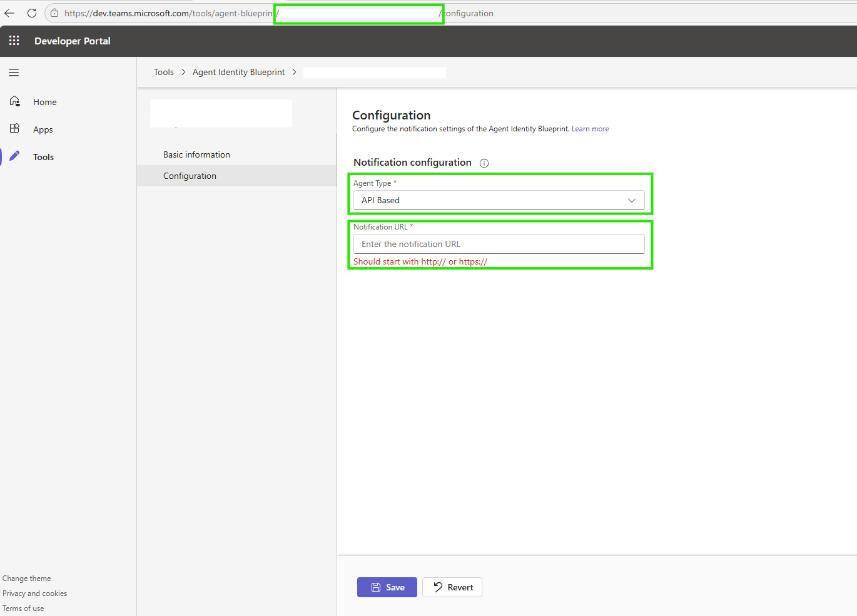The height and width of the screenshot is (616, 857).
Task: Collapse the sidebar with the hamburger icon
Action: 13,72
